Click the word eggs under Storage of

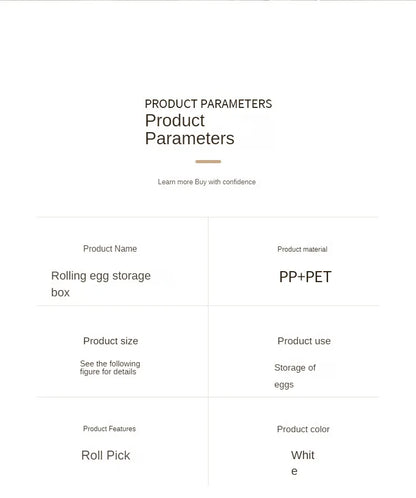tap(284, 385)
